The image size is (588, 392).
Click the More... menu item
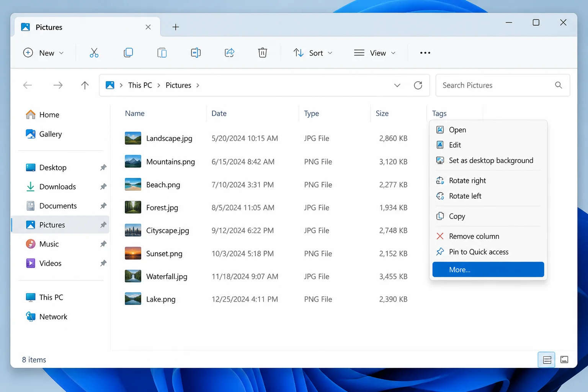pyautogui.click(x=488, y=269)
